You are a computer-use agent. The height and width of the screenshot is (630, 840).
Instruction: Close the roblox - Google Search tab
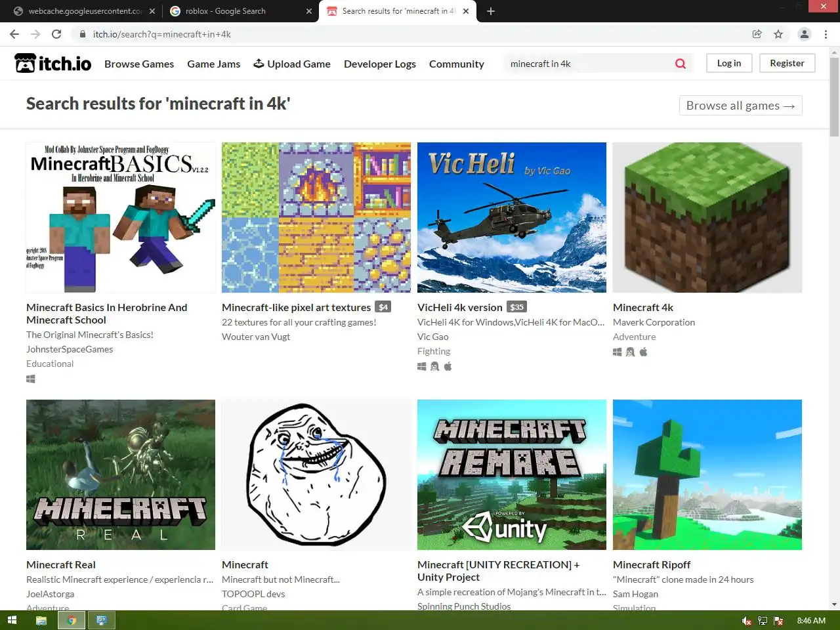point(310,11)
